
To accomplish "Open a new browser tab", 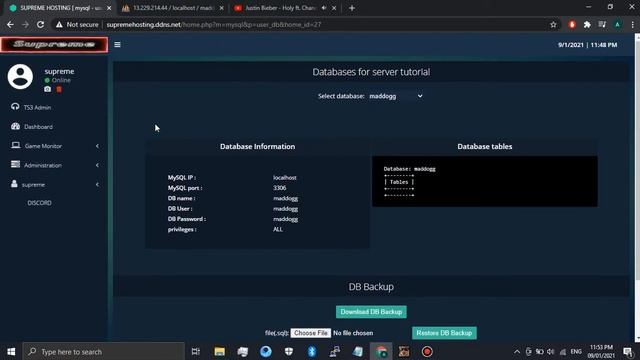I will 352,8.
